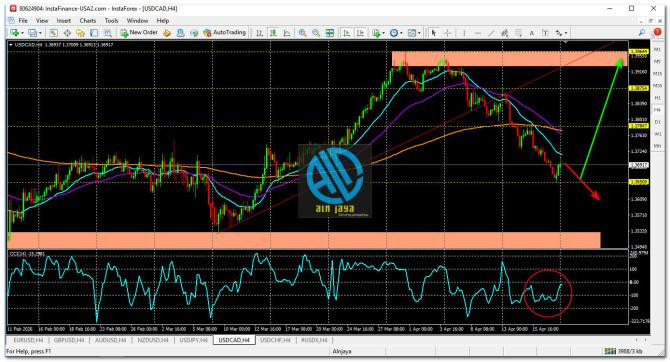Select the Text tool
The image size is (670, 362).
tap(532, 33)
